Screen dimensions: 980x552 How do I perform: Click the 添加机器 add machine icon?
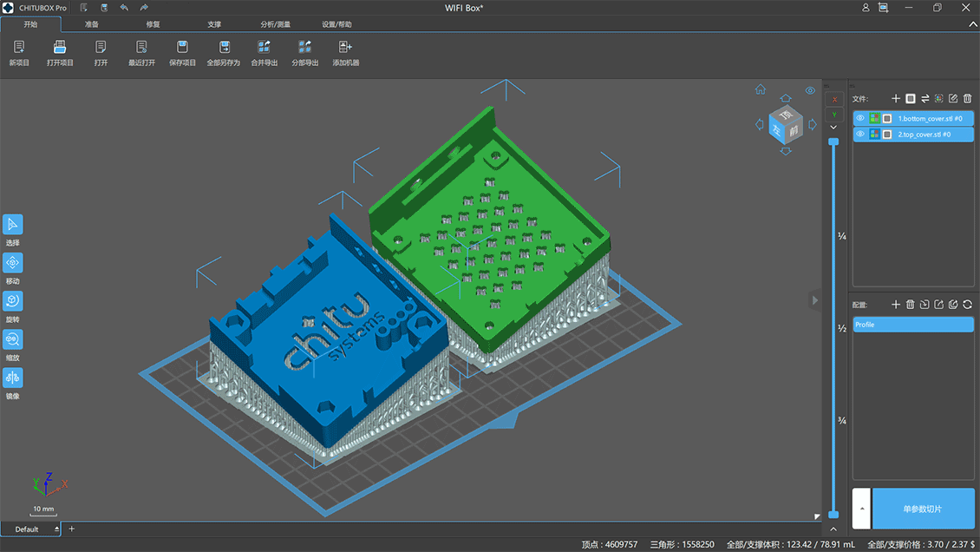tap(345, 48)
